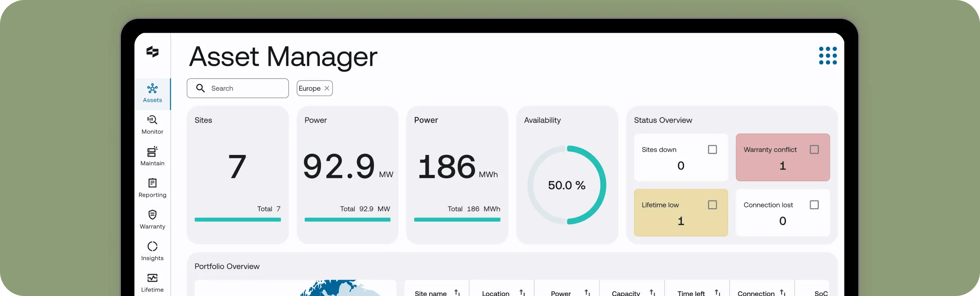The height and width of the screenshot is (296, 980).
Task: Click the Lifetime low count "1"
Action: pyautogui.click(x=681, y=221)
